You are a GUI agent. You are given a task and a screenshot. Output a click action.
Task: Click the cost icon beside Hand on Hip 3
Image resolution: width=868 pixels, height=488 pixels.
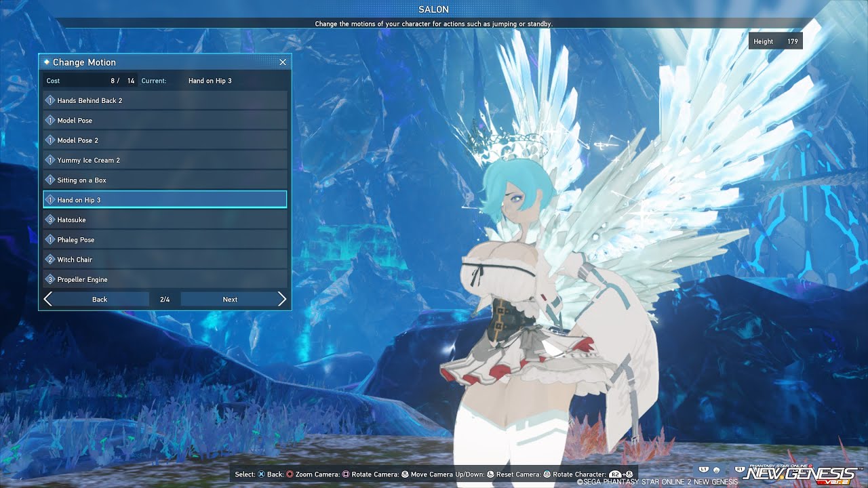[50, 200]
